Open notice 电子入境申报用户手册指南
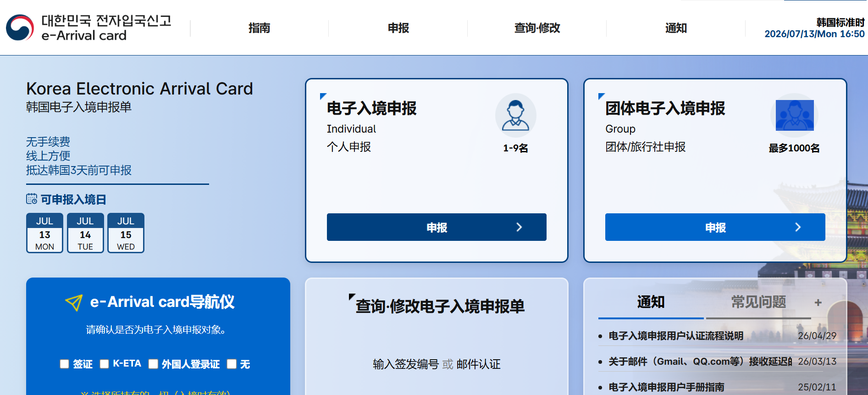 (x=666, y=387)
